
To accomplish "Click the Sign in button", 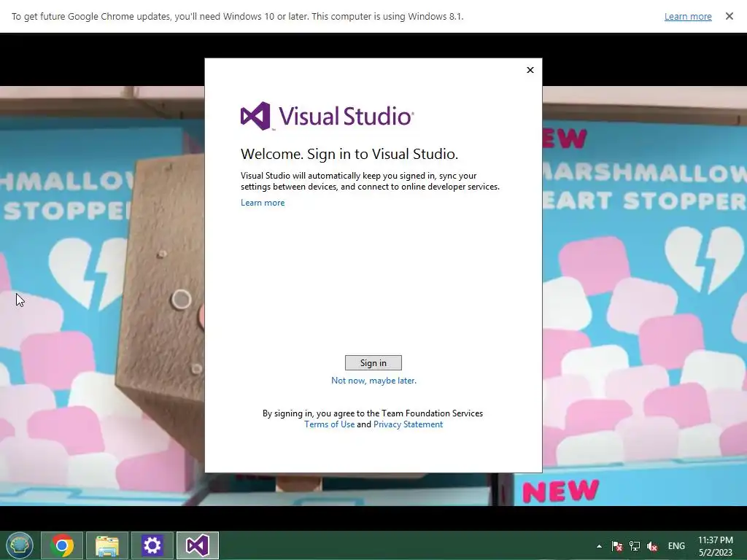I will coord(373,363).
